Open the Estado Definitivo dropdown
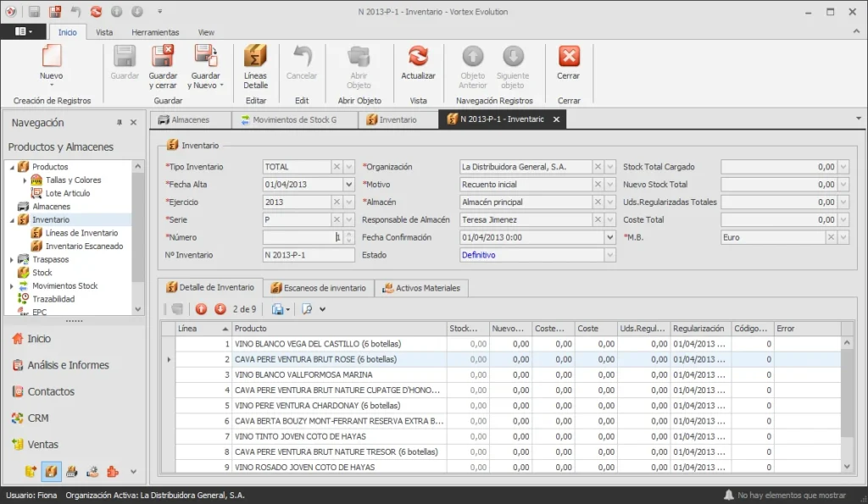This screenshot has height=504, width=868. 610,255
